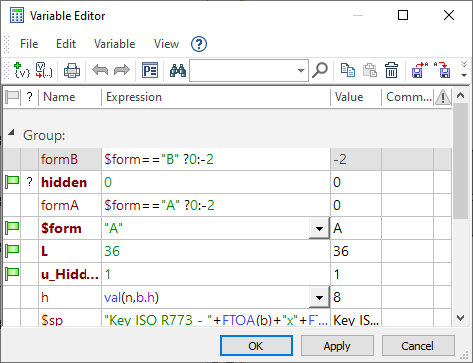Open the View menu
This screenshot has height=363, width=473.
pos(166,44)
